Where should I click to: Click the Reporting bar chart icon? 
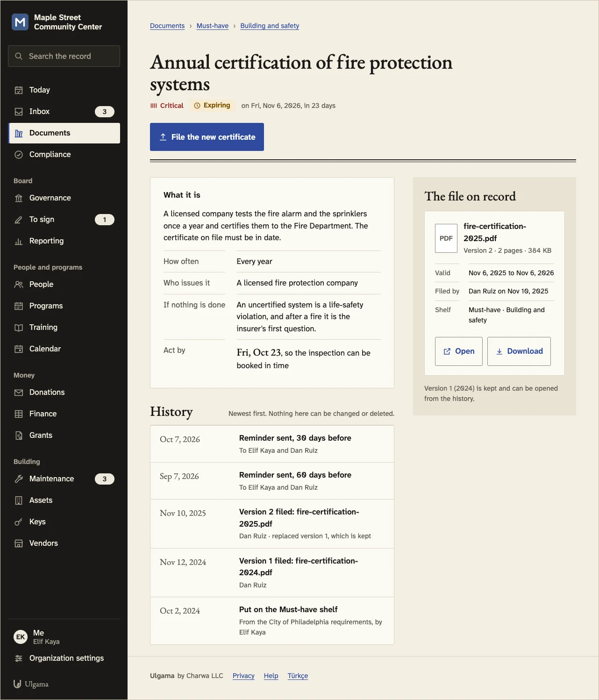(x=19, y=241)
